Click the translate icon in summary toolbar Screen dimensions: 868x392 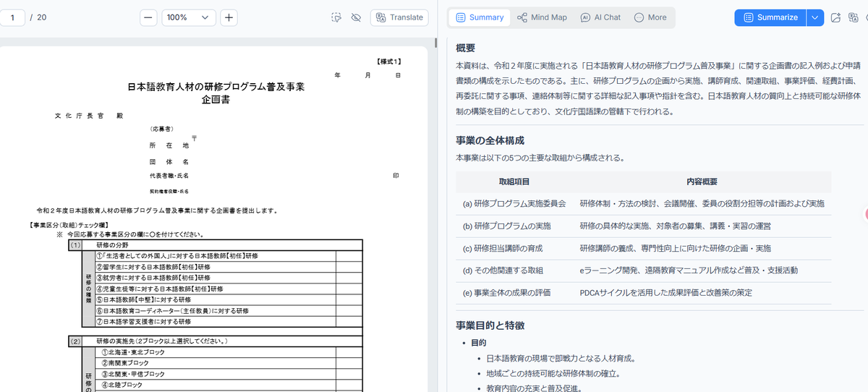tap(853, 17)
